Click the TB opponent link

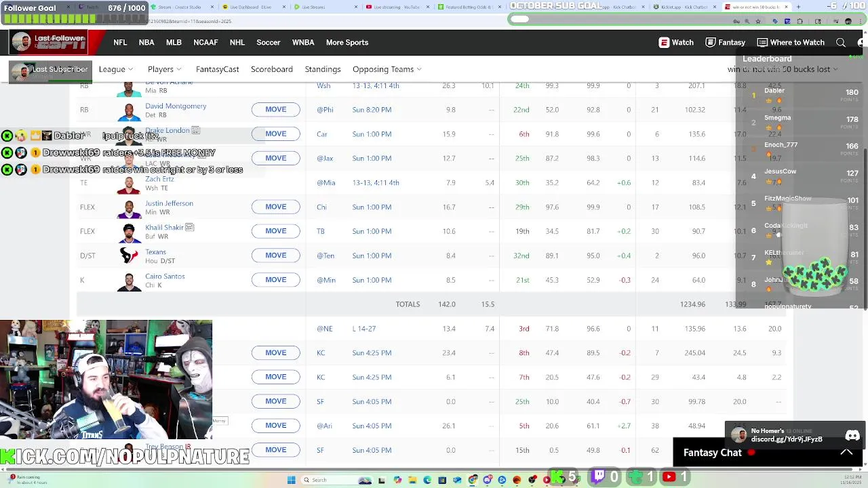click(x=321, y=231)
